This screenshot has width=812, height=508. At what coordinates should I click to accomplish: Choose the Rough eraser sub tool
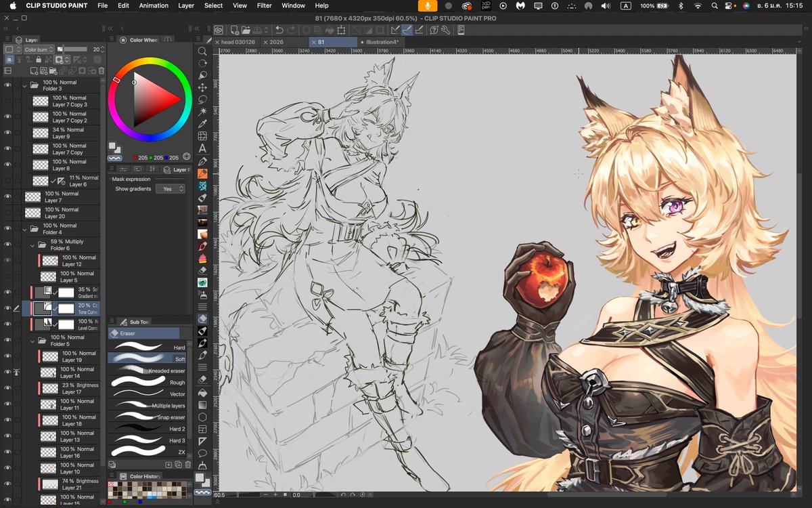tap(147, 383)
